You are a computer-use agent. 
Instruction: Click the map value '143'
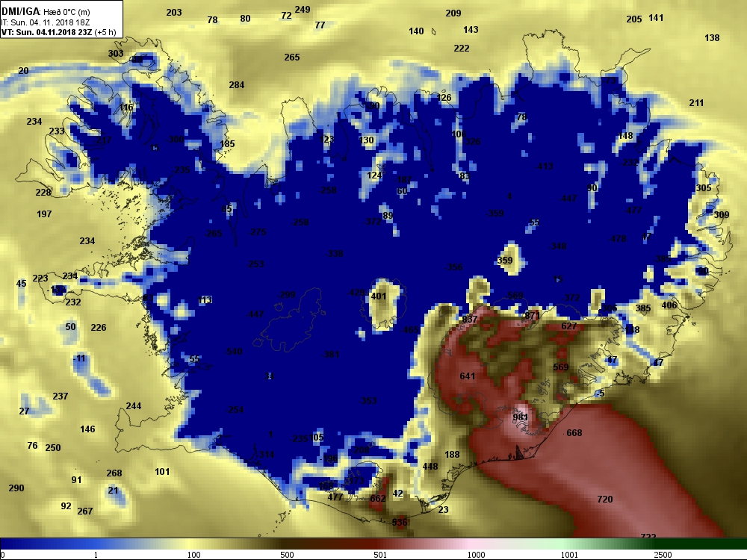tap(471, 30)
